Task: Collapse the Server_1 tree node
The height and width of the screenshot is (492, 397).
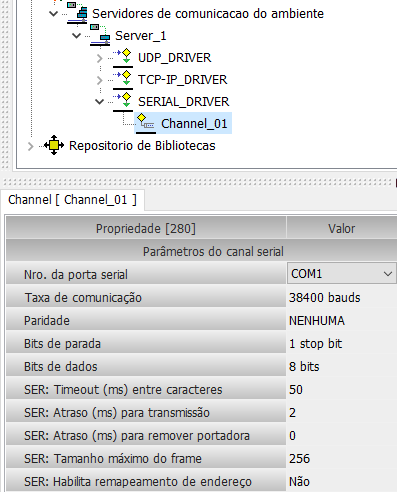Action: pos(76,36)
